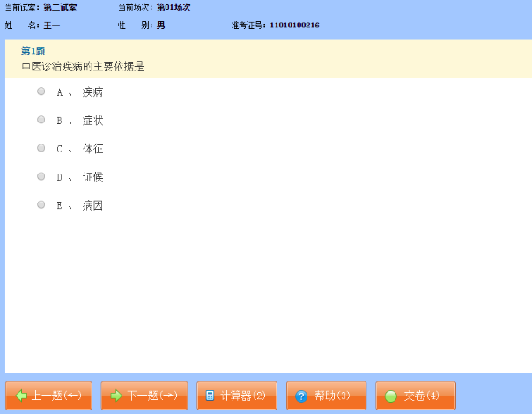Click the green circle icon on 交卷
The width and height of the screenshot is (532, 414).
[x=391, y=396]
